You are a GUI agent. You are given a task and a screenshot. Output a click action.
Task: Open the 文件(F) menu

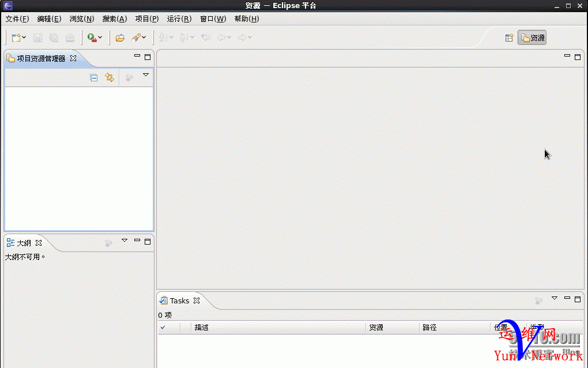17,18
